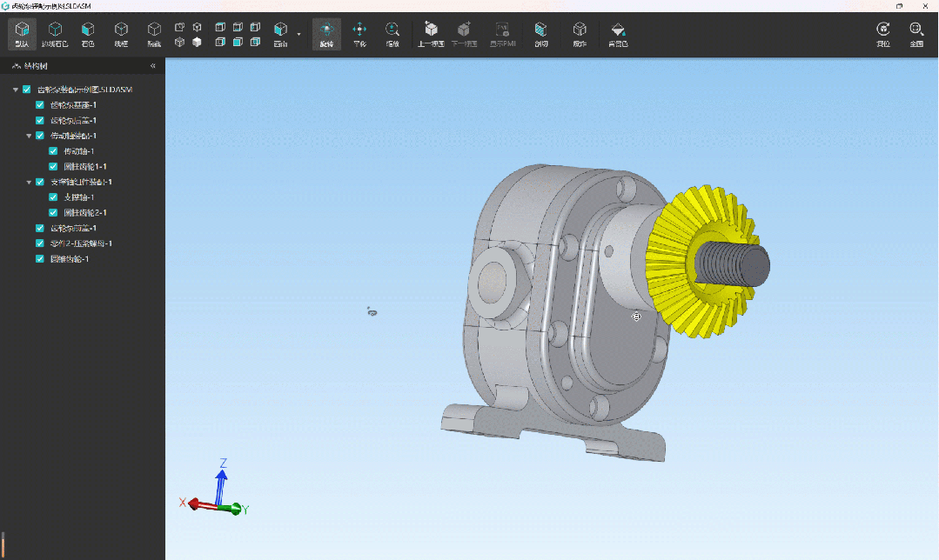This screenshot has height=560, width=939.
Task: Select the 默认 default display mode icon
Action: tap(22, 34)
